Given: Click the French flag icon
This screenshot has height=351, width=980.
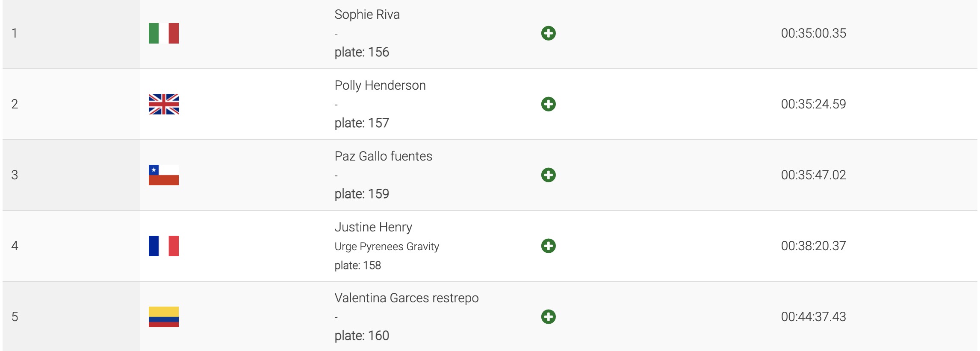Looking at the screenshot, I should (163, 246).
